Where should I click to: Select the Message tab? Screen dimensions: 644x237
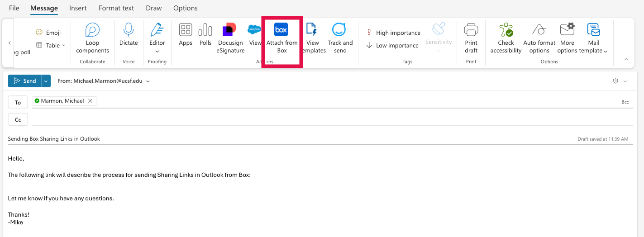click(x=44, y=8)
